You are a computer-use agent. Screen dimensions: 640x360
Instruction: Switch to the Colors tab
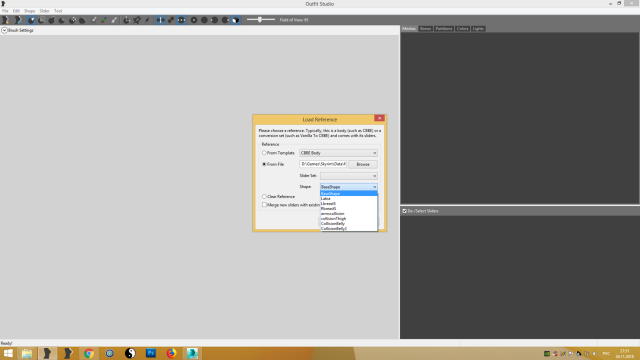462,29
